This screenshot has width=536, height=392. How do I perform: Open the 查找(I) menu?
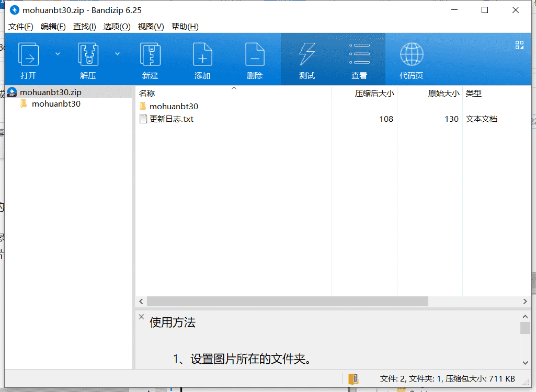(84, 27)
